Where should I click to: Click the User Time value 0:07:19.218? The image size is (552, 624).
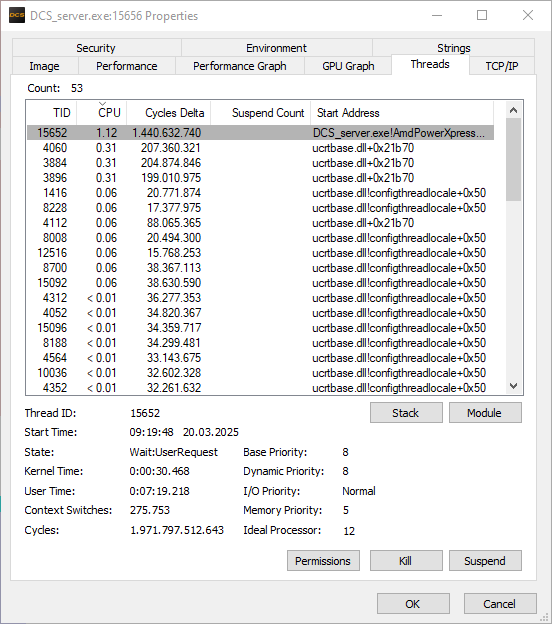[x=159, y=491]
